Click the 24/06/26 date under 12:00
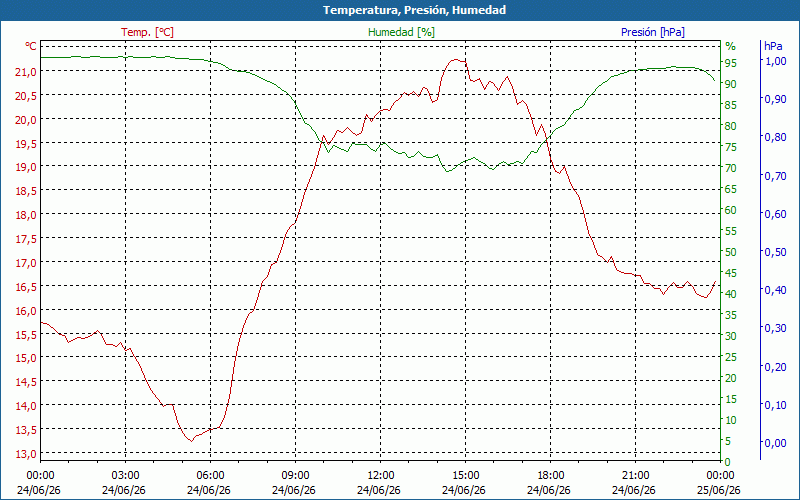 379,490
